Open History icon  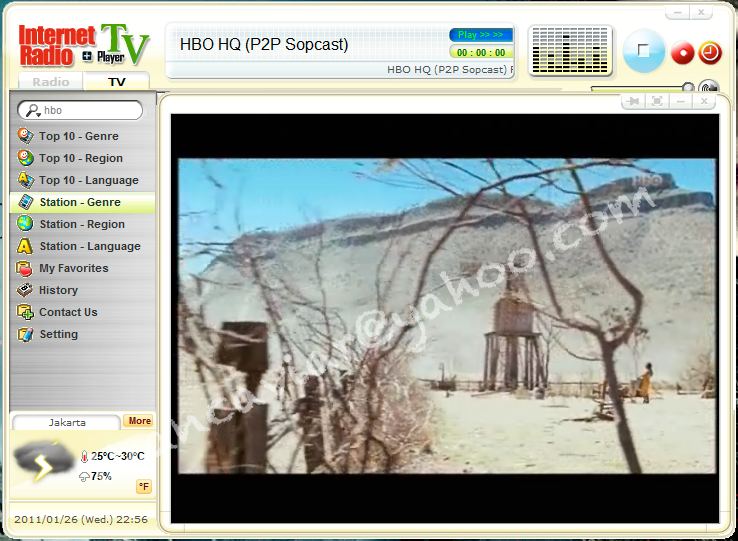[25, 290]
